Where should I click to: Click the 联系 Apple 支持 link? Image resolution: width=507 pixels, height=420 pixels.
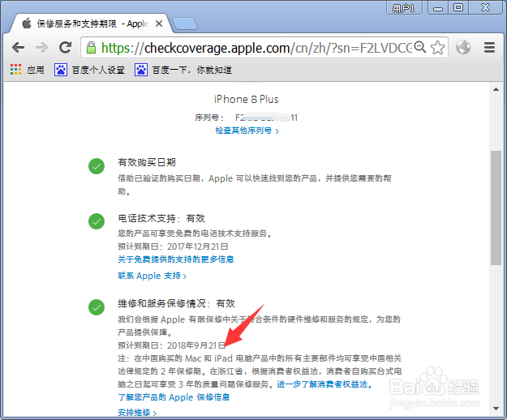pyautogui.click(x=152, y=276)
